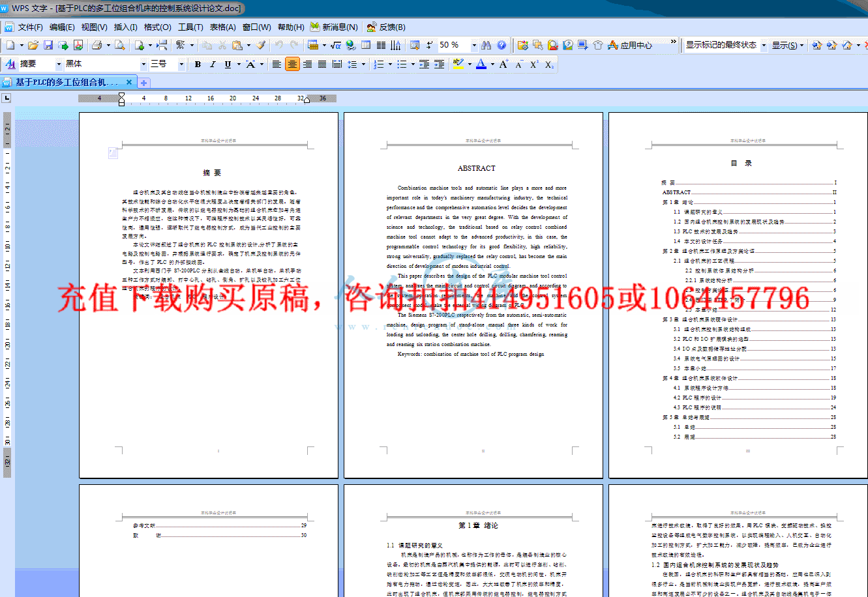The image size is (868, 597).
Task: Increase the paragraph indent
Action: [x=440, y=64]
